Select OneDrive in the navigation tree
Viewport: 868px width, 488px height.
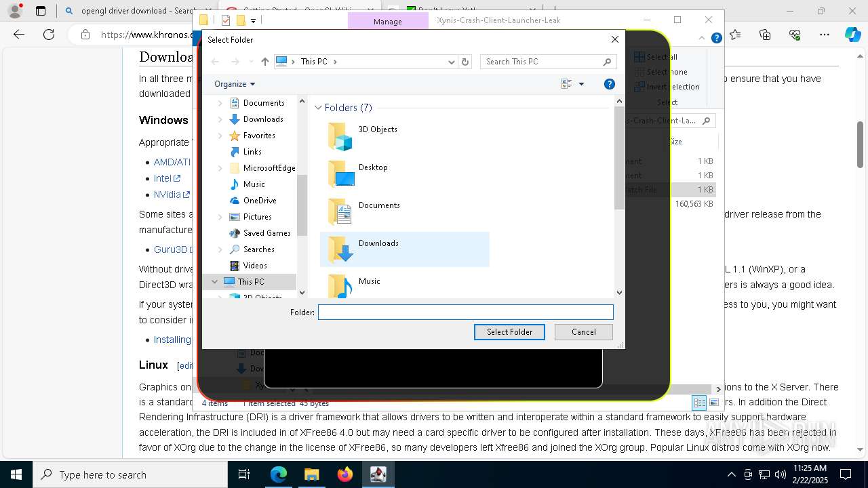pos(260,201)
